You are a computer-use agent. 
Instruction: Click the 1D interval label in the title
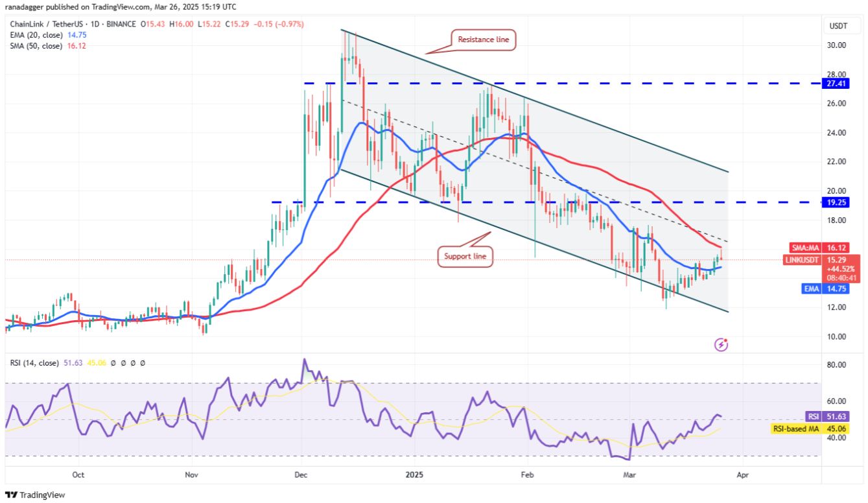[x=94, y=24]
